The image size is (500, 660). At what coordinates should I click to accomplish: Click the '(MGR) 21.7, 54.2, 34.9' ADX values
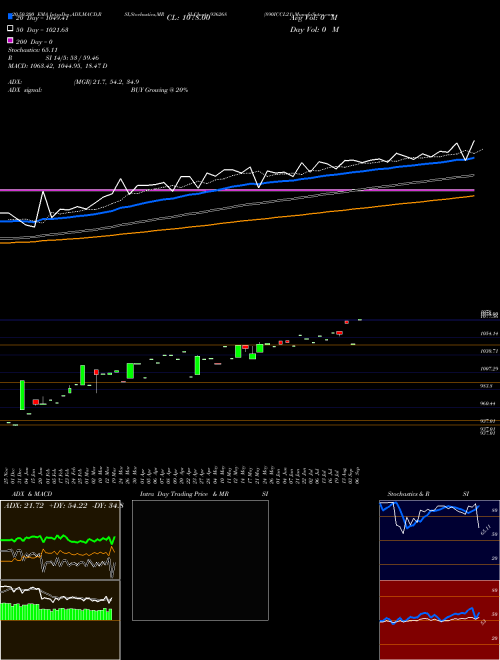coord(106,82)
